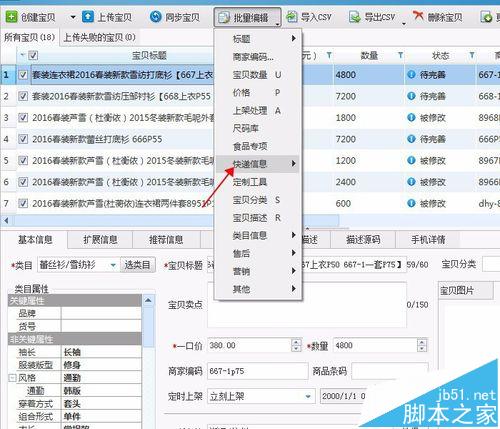Click the 商品条码 input field
This screenshot has height=429, width=500.
point(389,371)
